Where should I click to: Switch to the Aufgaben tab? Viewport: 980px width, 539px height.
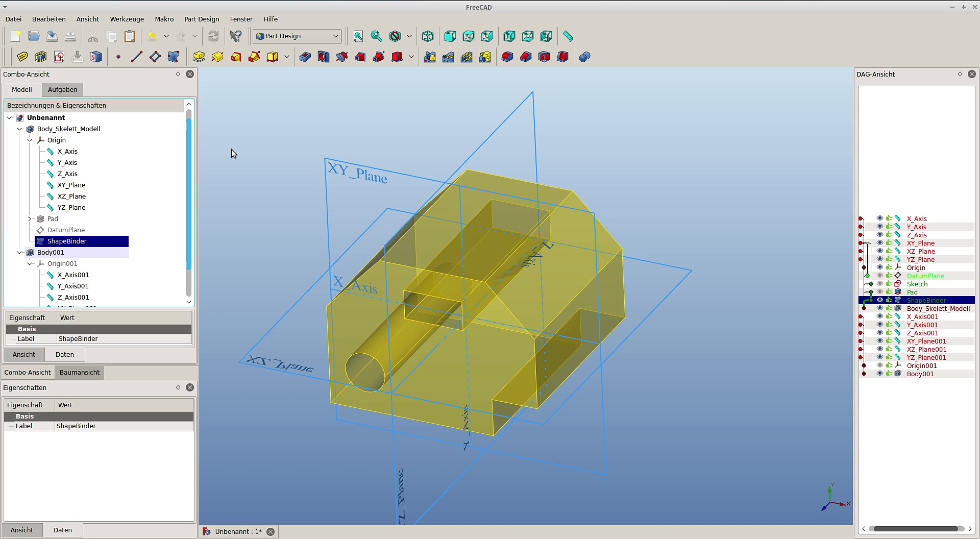coord(62,90)
